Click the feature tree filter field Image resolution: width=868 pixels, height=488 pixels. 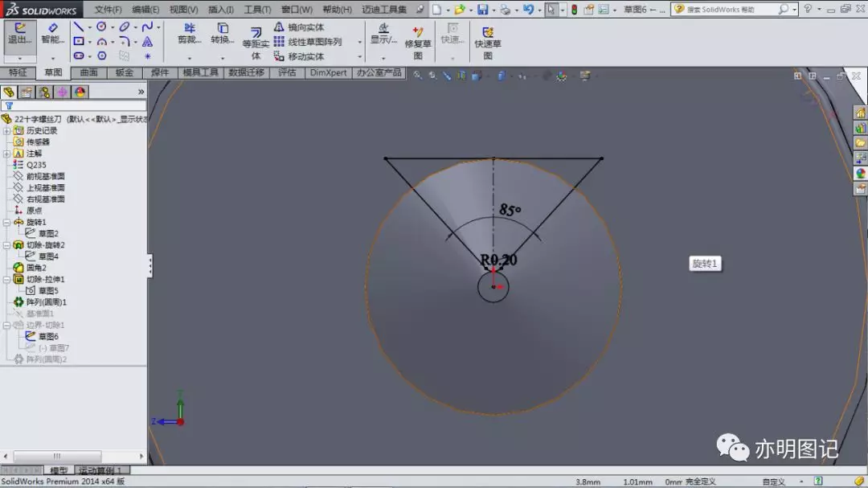74,105
